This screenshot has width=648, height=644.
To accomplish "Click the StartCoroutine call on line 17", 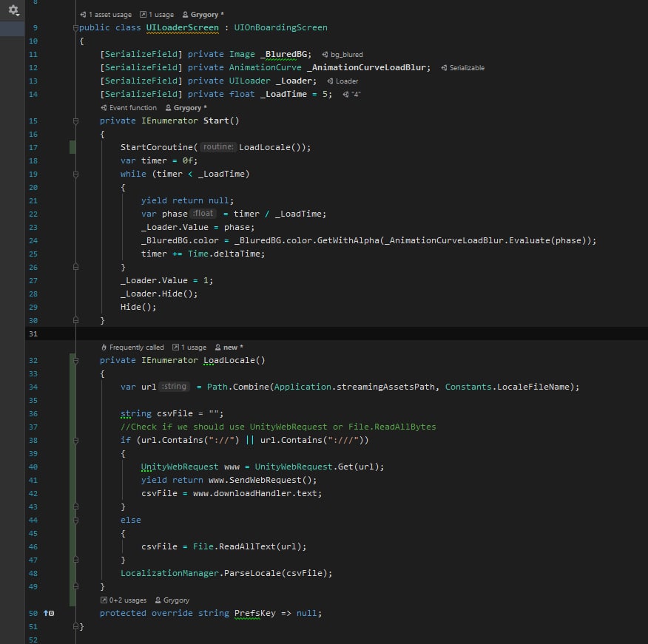I will point(157,147).
